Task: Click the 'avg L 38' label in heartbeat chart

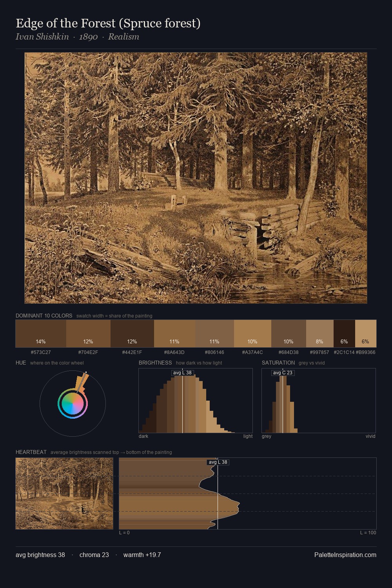Action: [x=218, y=462]
